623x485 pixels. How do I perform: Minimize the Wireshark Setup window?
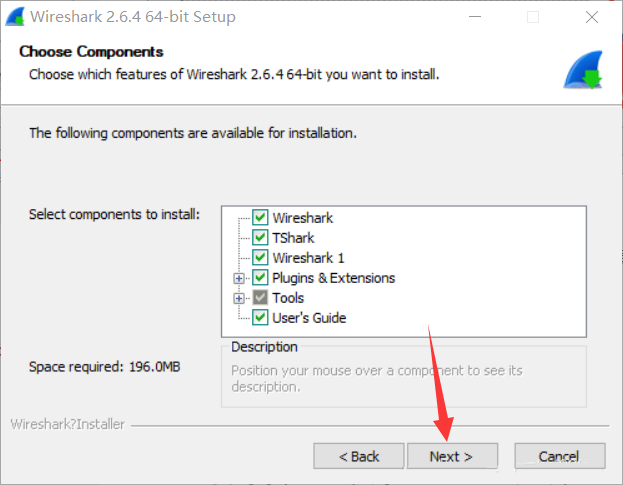[475, 17]
